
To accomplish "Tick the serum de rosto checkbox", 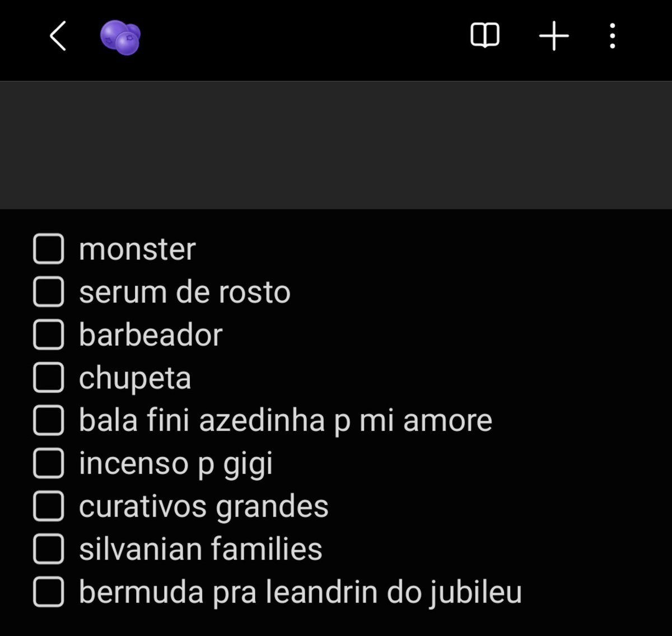I will (48, 292).
